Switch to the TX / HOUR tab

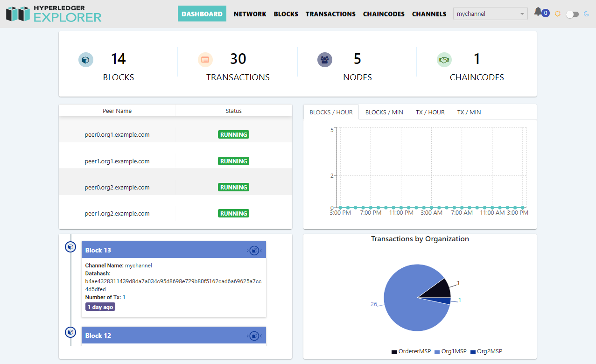point(430,112)
